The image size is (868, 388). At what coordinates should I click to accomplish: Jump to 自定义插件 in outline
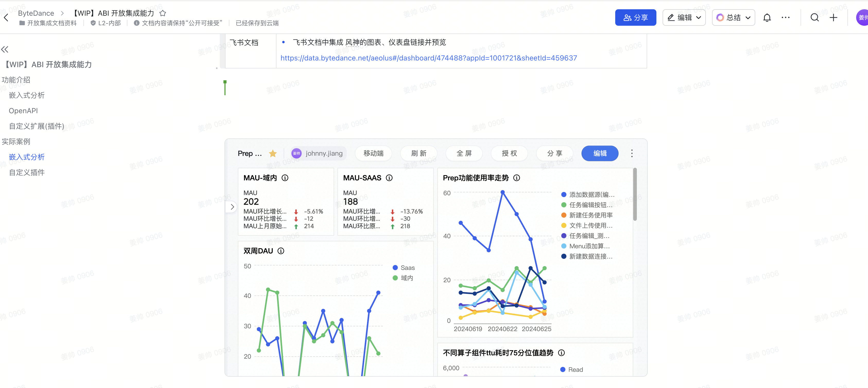pos(27,172)
